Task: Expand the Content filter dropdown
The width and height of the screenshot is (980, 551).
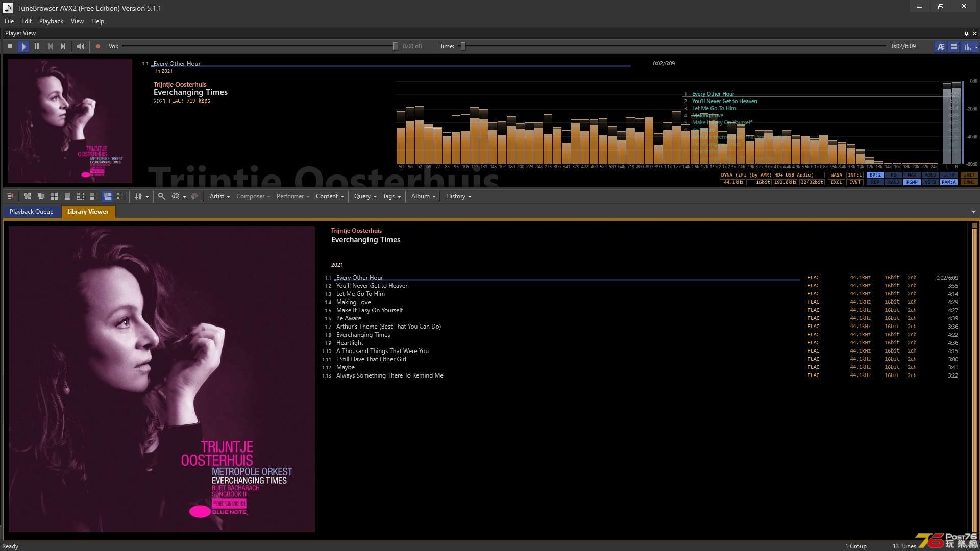Action: click(330, 196)
